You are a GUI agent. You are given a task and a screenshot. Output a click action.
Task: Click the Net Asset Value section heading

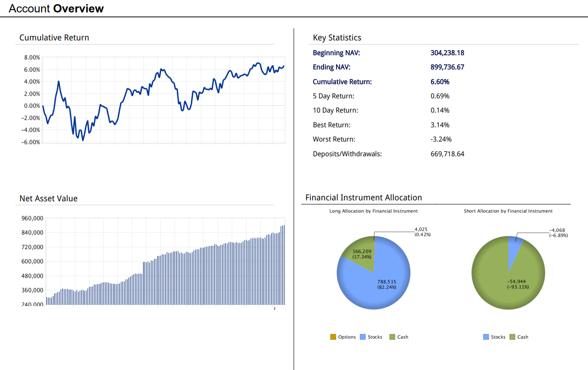(48, 199)
